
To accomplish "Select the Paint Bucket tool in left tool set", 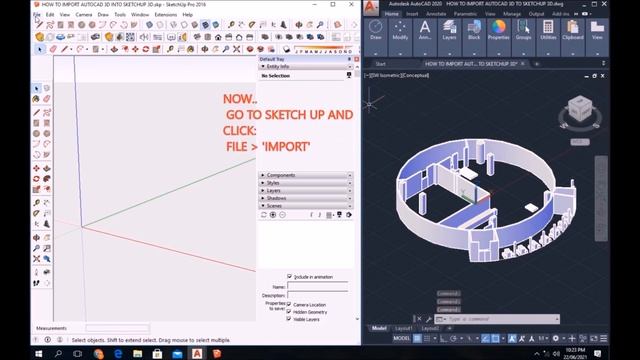I will pyautogui.click(x=36, y=99).
